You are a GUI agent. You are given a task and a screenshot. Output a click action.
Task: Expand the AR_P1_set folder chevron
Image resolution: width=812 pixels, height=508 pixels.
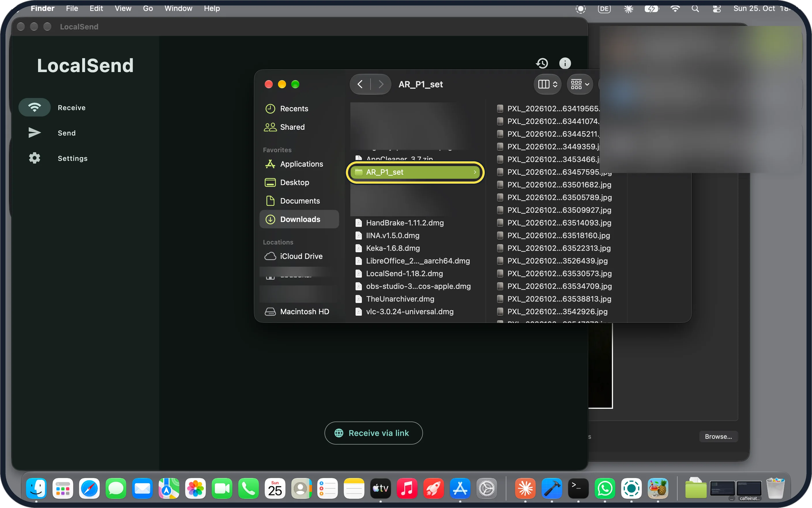pos(475,172)
